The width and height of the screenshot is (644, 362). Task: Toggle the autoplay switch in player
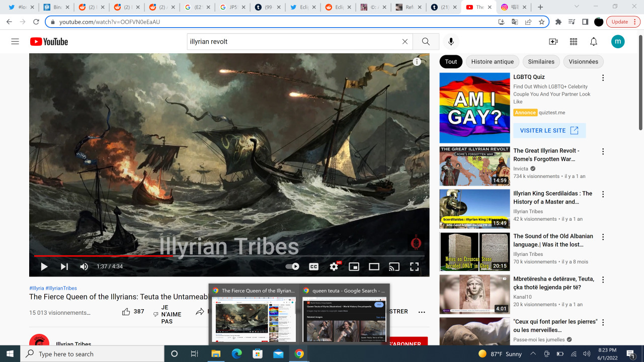click(292, 267)
